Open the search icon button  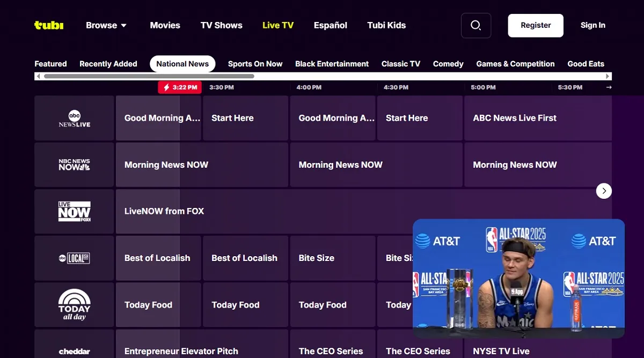click(x=475, y=25)
